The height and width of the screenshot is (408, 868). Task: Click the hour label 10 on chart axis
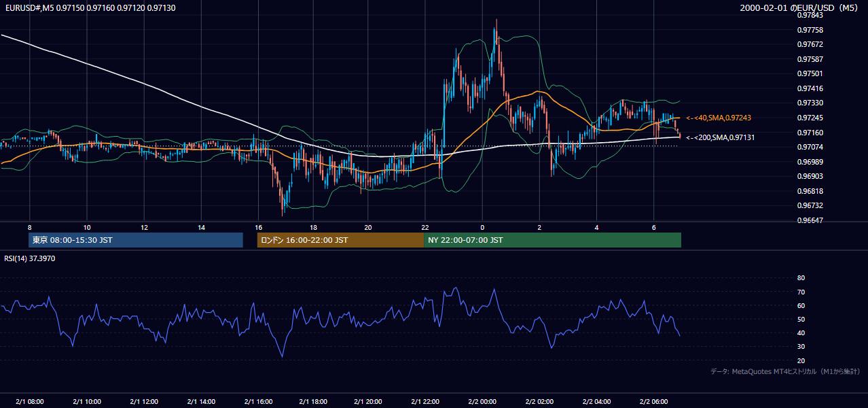[x=87, y=227]
